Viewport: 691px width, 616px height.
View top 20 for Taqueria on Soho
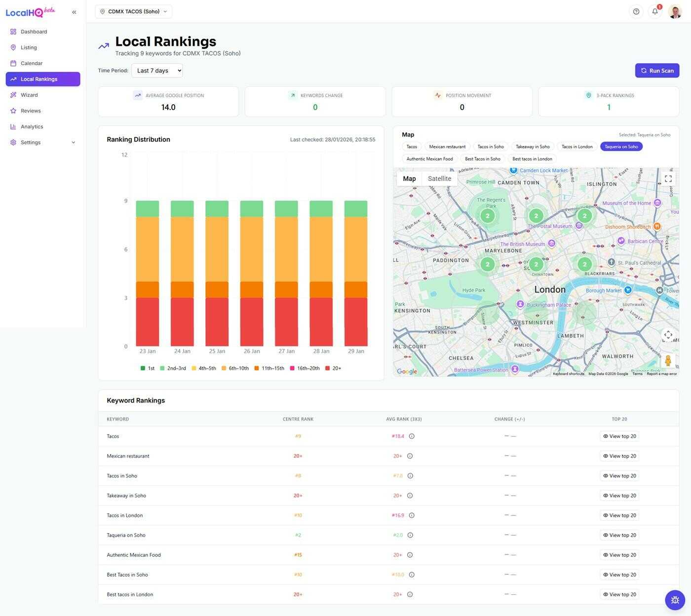(x=619, y=535)
